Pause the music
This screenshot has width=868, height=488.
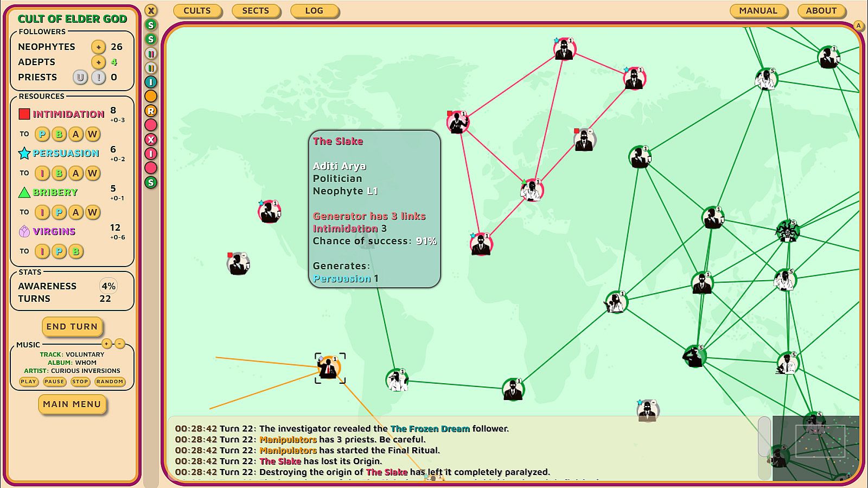[x=54, y=382]
